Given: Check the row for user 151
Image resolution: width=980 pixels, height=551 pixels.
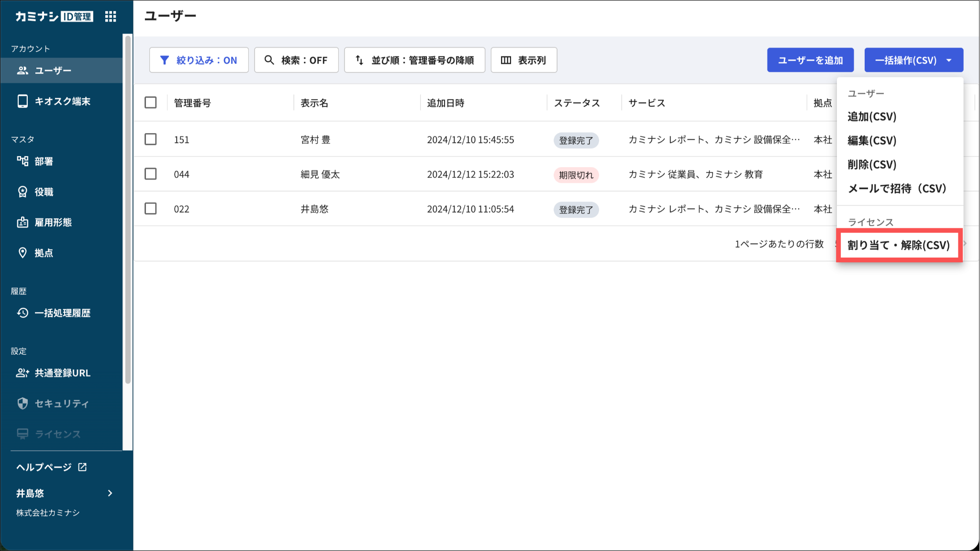Looking at the screenshot, I should [x=151, y=139].
